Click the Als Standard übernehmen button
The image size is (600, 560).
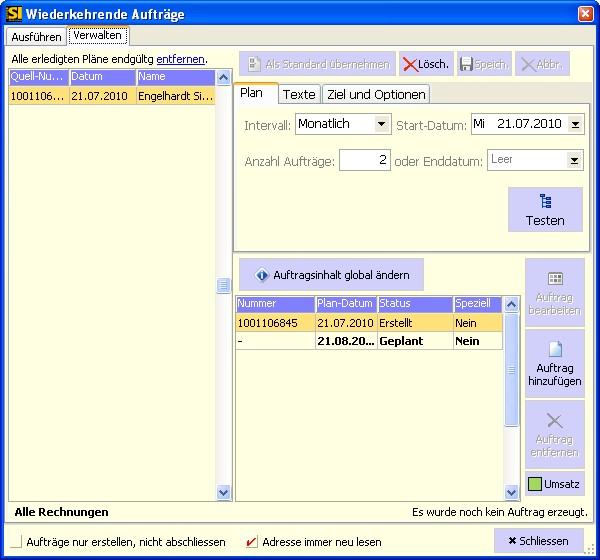317,64
